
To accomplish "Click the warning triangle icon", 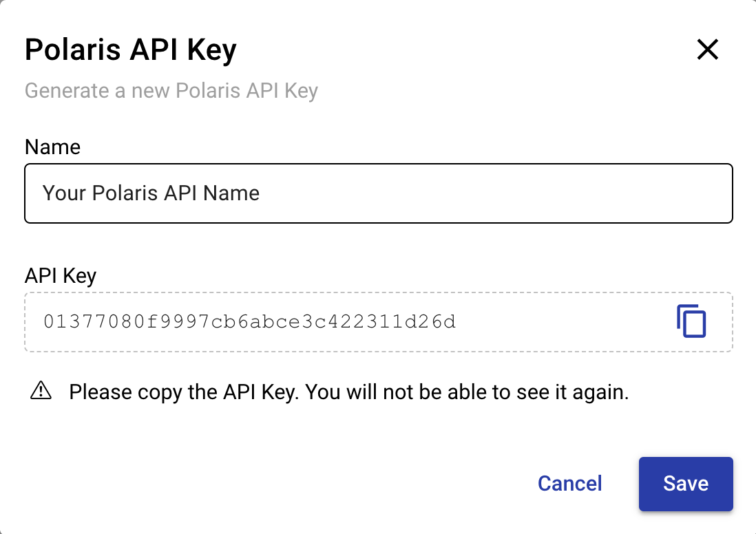I will (x=41, y=391).
